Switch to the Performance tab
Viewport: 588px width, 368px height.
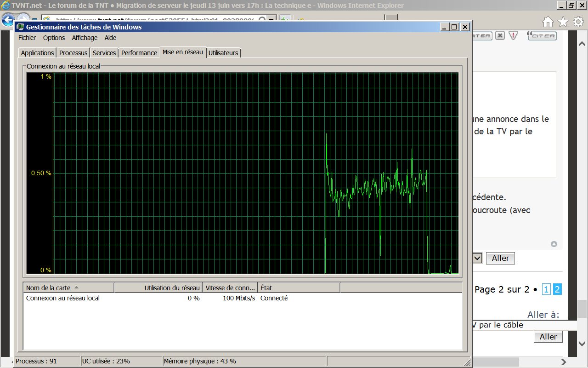click(139, 53)
